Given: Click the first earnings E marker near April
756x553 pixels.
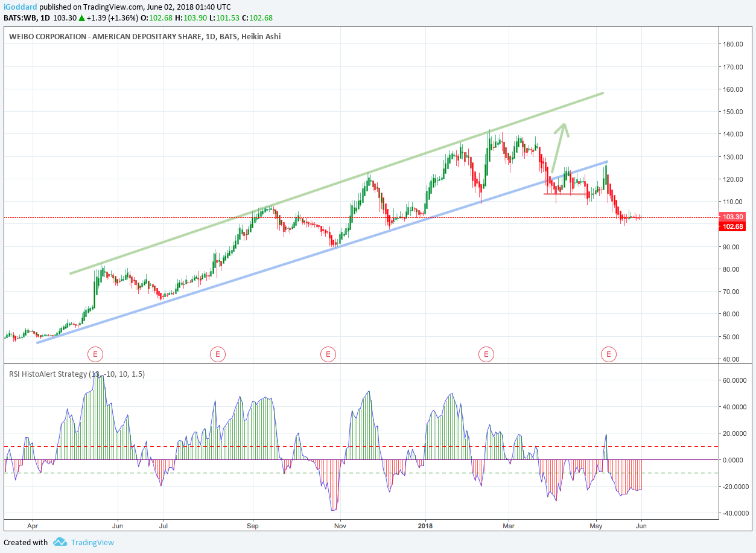Looking at the screenshot, I should (x=95, y=354).
